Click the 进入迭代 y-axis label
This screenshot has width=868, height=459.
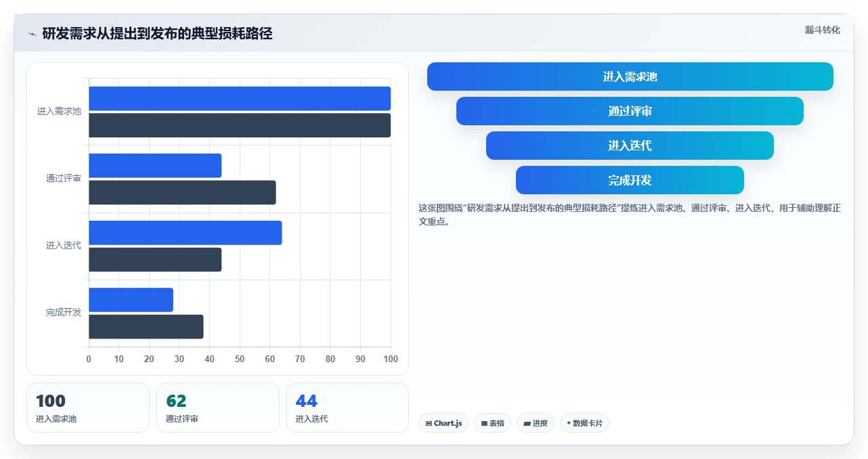tap(64, 245)
